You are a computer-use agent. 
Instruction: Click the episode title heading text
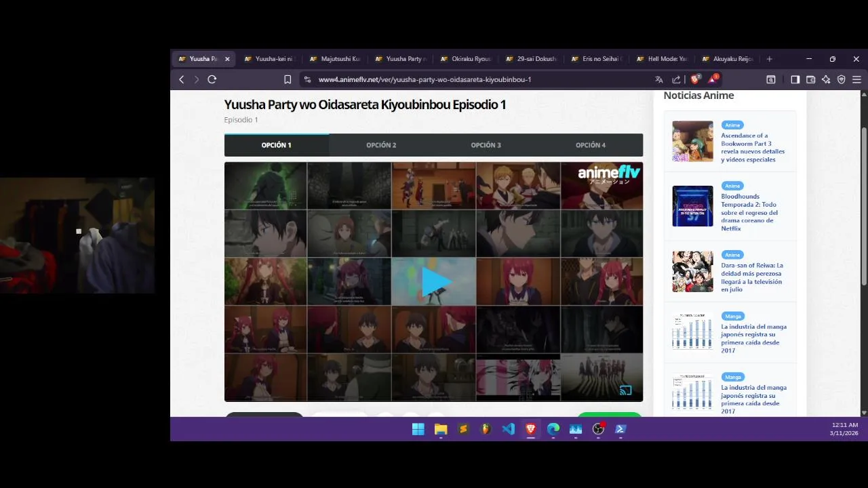pos(365,104)
